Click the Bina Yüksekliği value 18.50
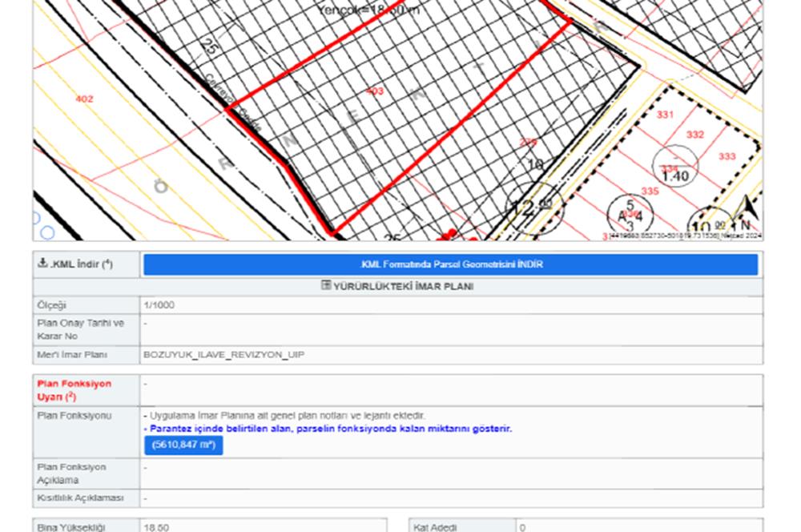The height and width of the screenshot is (532, 801). pos(156,527)
